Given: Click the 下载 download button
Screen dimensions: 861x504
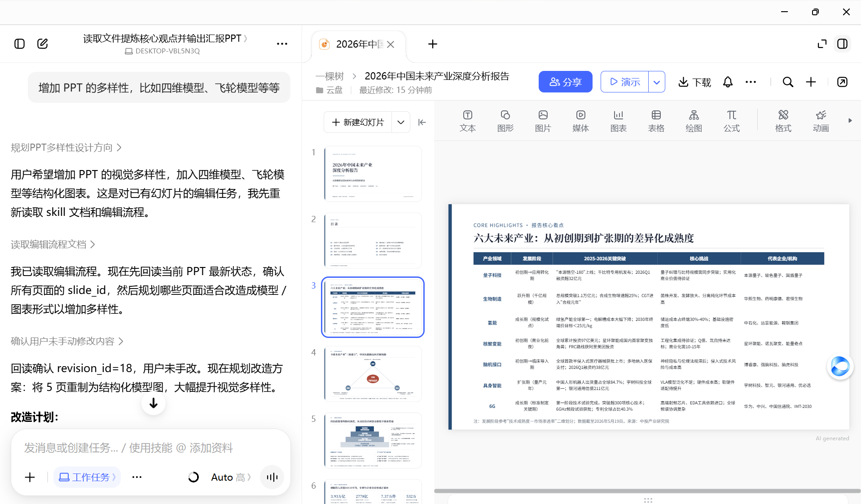Looking at the screenshot, I should (694, 82).
